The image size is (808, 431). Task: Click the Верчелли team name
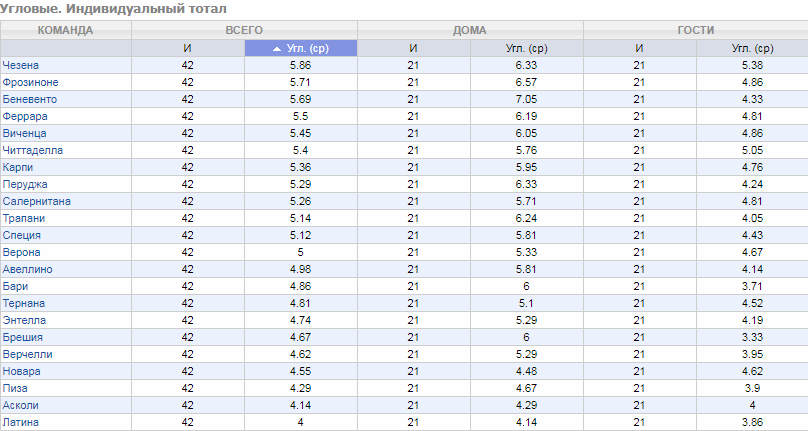[27, 354]
